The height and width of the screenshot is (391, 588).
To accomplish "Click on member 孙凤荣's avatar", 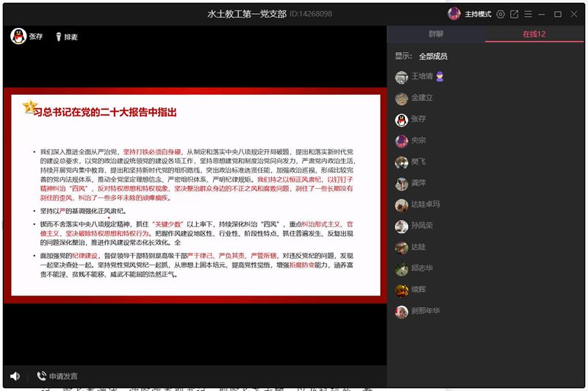I will pyautogui.click(x=401, y=226).
